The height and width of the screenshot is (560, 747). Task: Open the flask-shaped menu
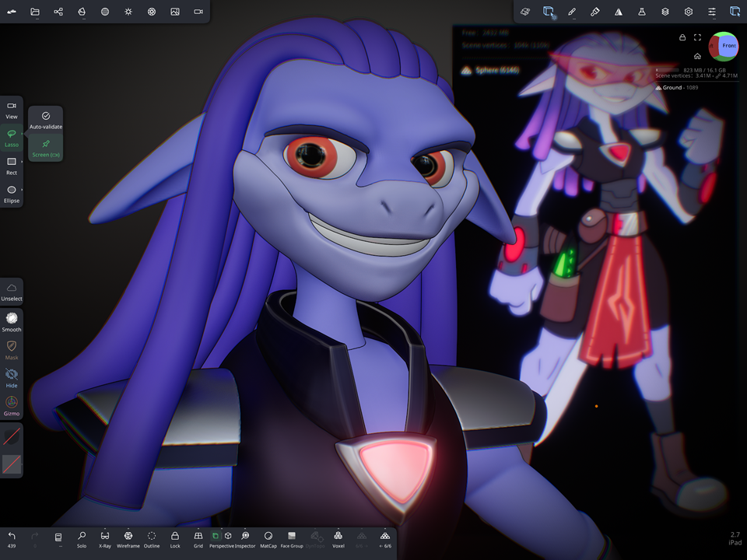point(642,12)
